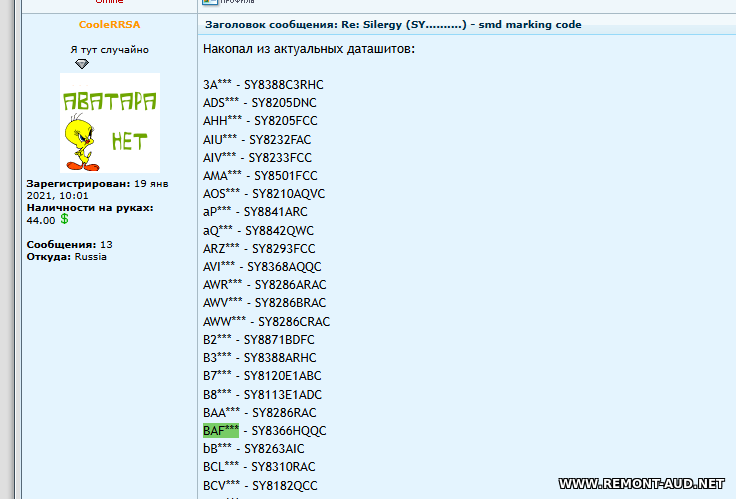
Task: Select the line 'B7*** - SY8120E1ABC'
Action: [262, 376]
